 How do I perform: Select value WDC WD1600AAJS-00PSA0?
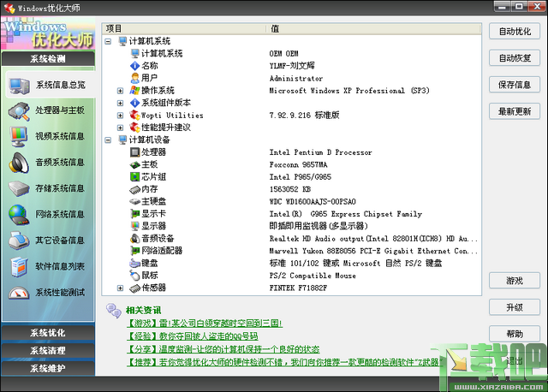tap(313, 202)
